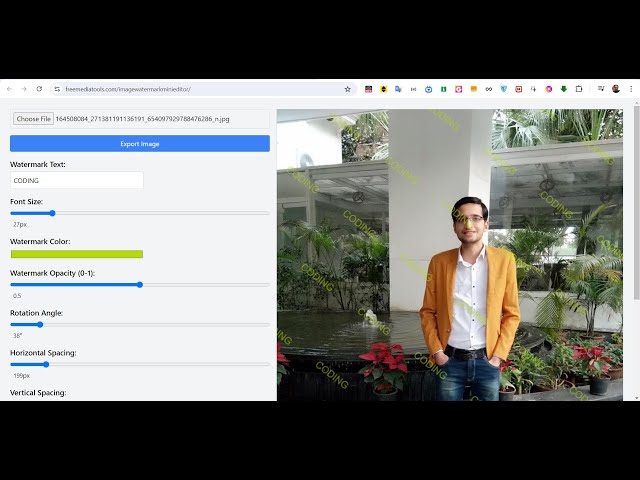Click the Font Size slider handle
Screen dimensions: 640x480
click(x=52, y=213)
